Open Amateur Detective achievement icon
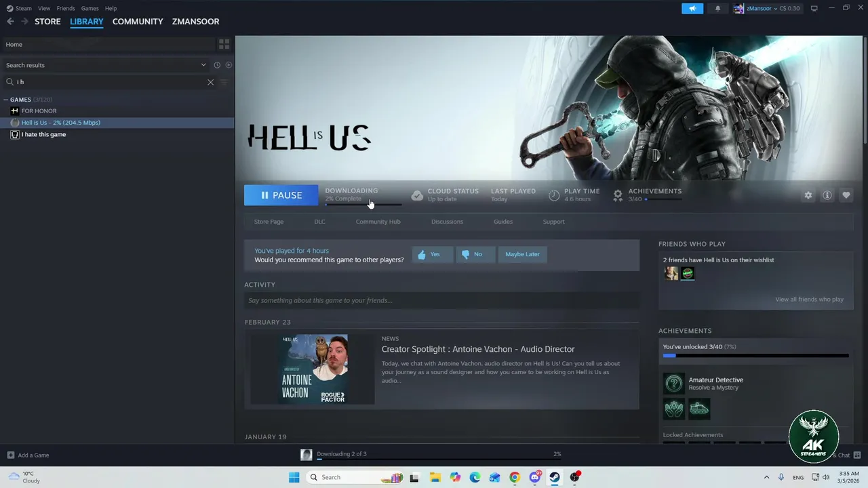The image size is (868, 488). [x=673, y=384]
